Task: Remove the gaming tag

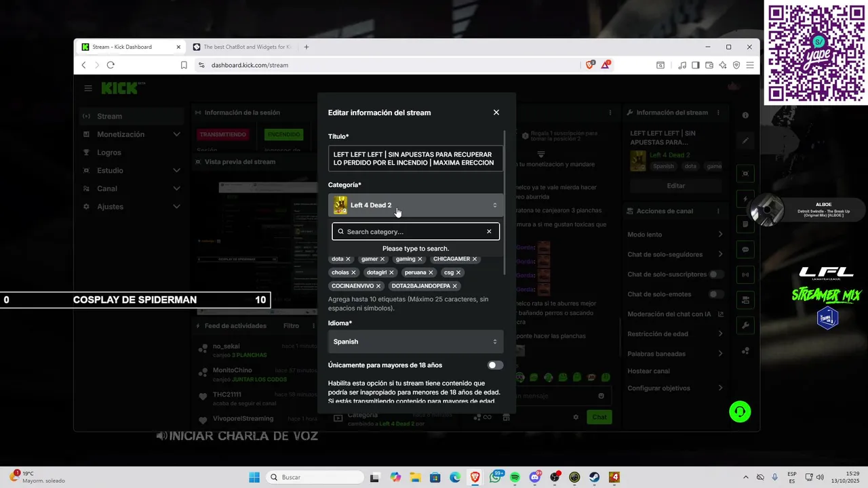Action: [420, 259]
